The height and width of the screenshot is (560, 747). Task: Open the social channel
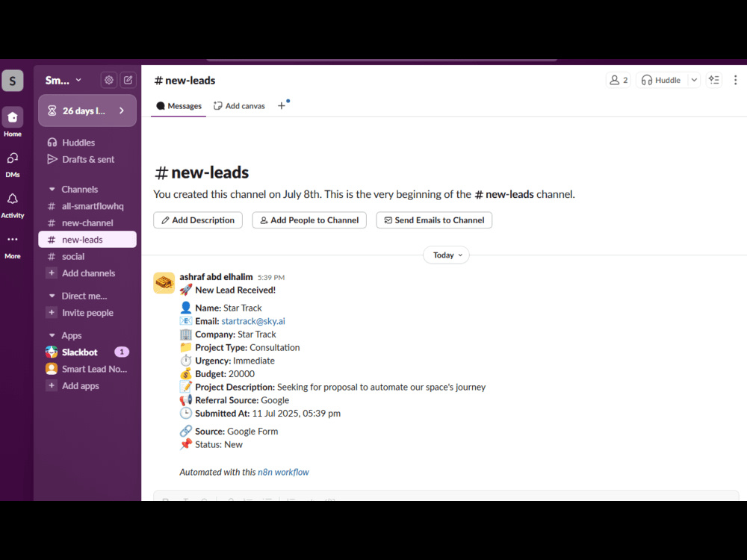(87, 256)
